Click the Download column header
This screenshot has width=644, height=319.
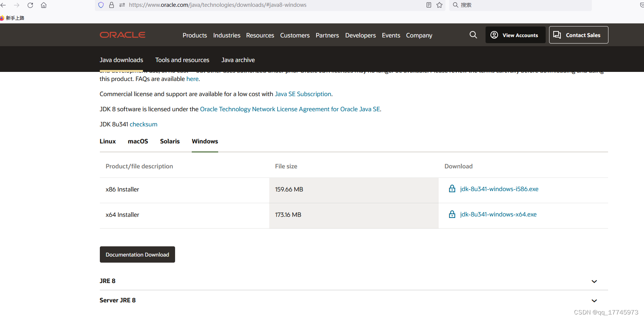point(459,166)
